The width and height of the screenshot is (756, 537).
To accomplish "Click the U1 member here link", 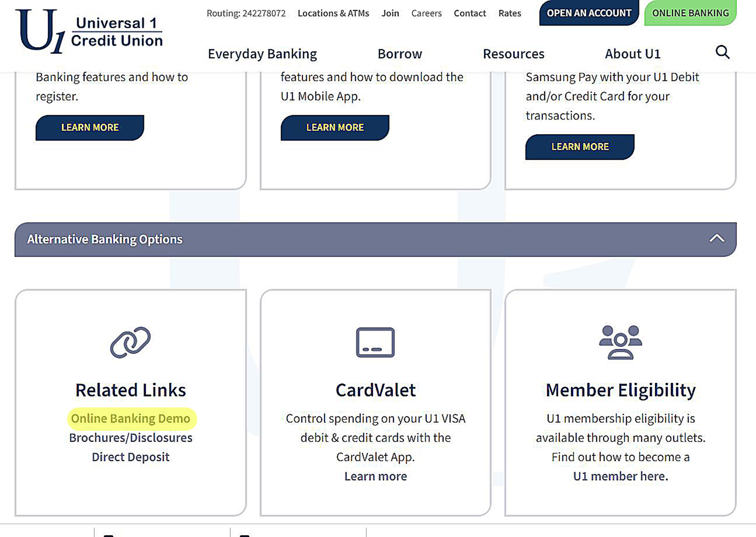I will click(x=620, y=476).
